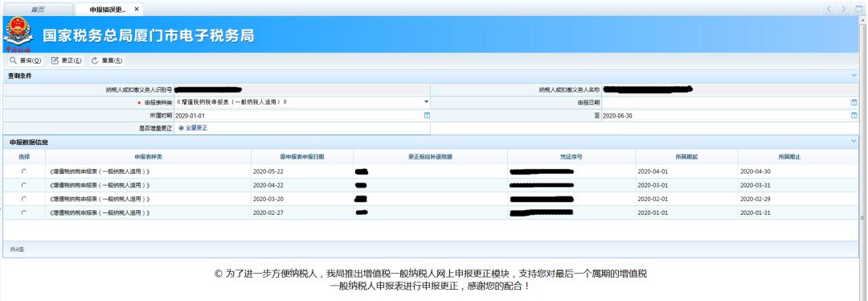The image size is (868, 301).
Task: Click the tab list window icon
Action: (860, 9)
